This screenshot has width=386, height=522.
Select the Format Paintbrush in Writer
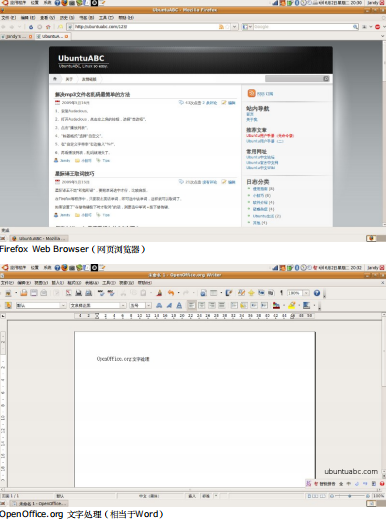[159, 293]
